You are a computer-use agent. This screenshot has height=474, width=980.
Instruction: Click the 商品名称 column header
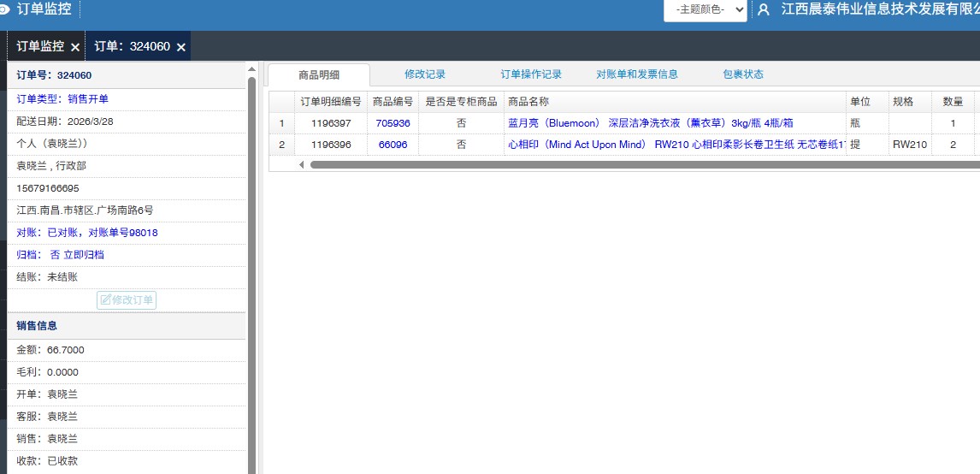tap(528, 101)
